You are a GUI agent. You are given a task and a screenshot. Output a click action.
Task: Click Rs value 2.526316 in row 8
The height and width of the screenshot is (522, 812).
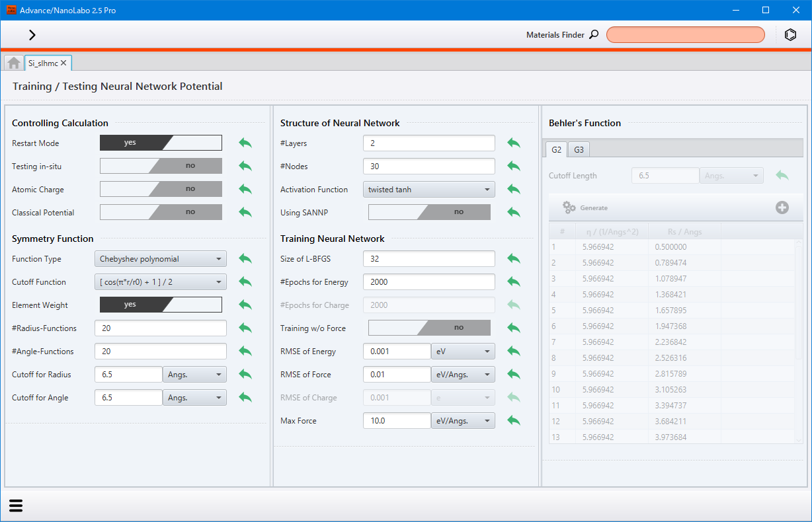tap(670, 357)
